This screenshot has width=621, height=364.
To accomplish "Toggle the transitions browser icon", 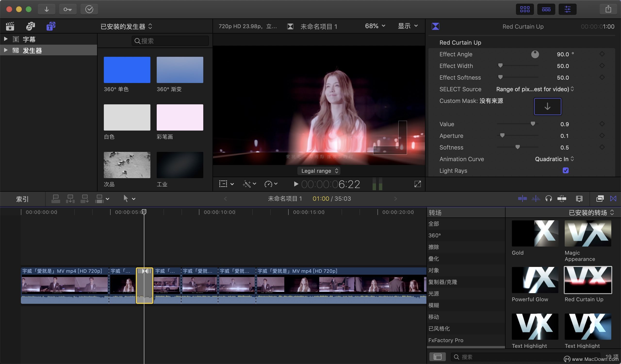I will 613,199.
